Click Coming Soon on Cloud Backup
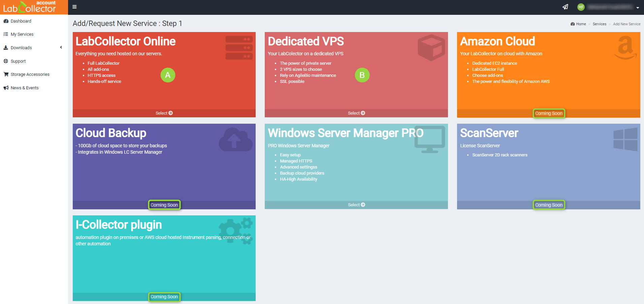 pyautogui.click(x=164, y=205)
